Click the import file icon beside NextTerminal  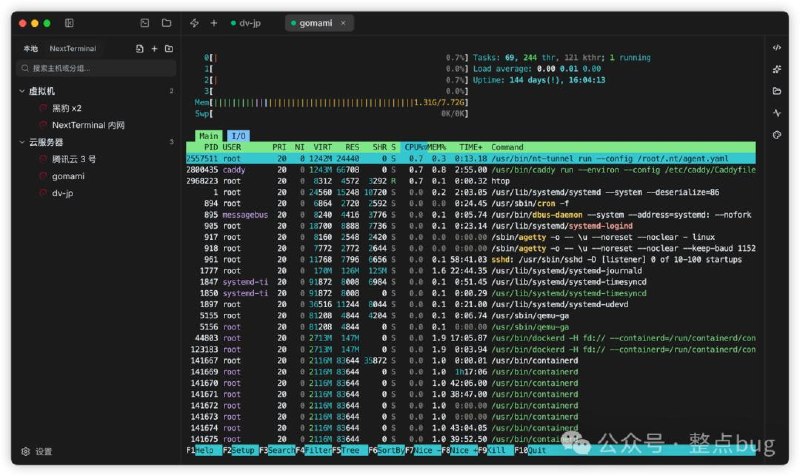click(140, 48)
